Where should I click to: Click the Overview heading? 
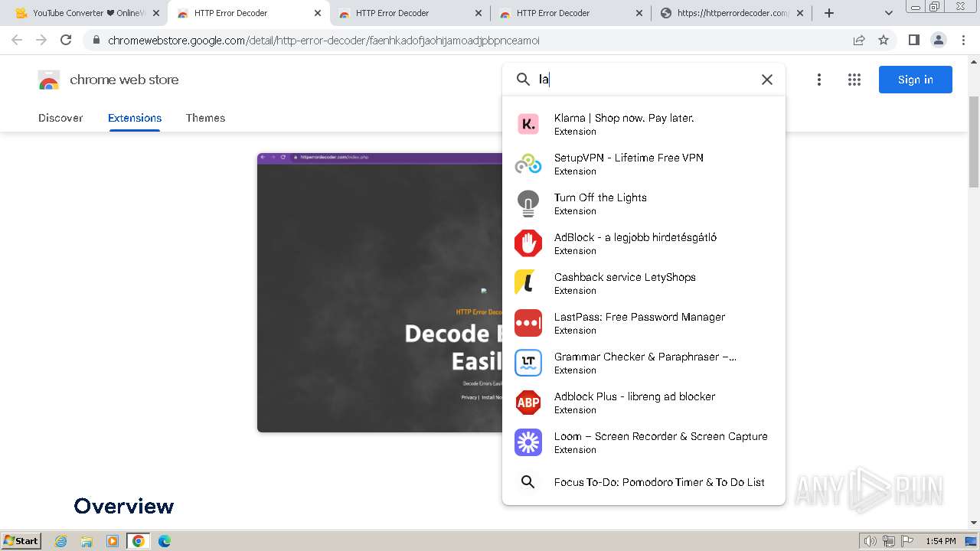124,506
